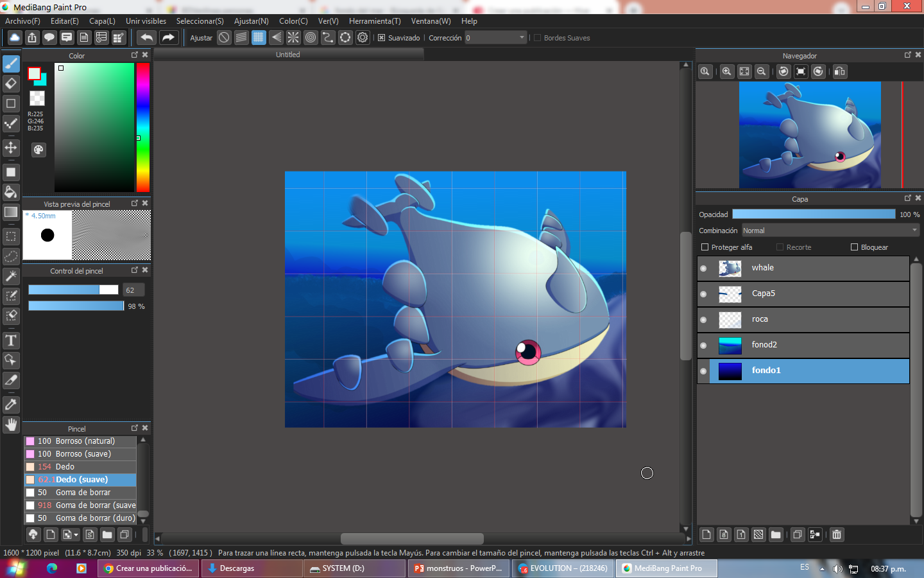The height and width of the screenshot is (578, 924).
Task: Select the Magic Wand tool
Action: click(11, 276)
